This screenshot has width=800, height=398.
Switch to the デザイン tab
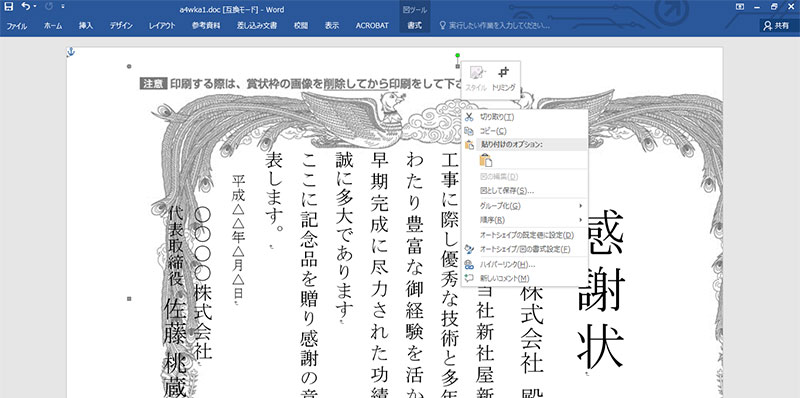click(x=121, y=26)
